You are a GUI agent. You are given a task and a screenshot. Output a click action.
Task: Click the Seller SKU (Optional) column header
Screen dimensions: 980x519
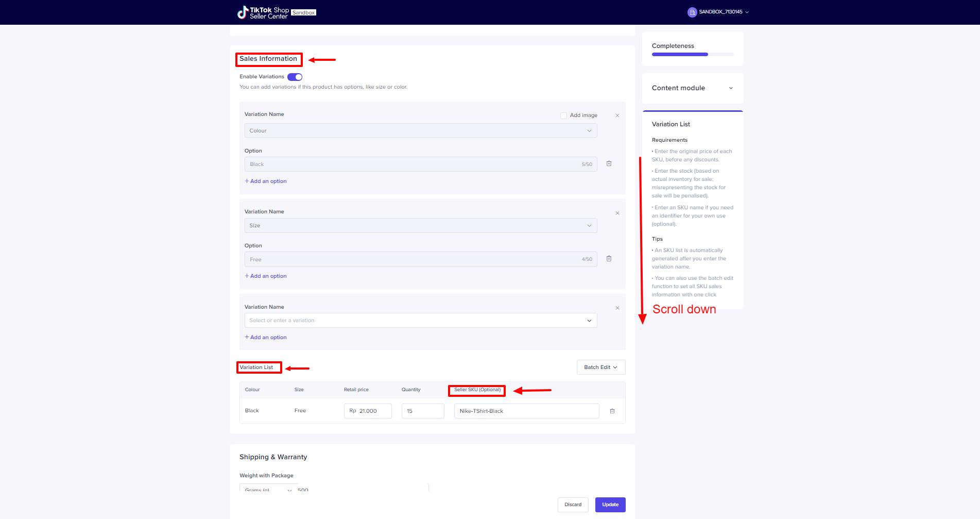click(x=477, y=390)
